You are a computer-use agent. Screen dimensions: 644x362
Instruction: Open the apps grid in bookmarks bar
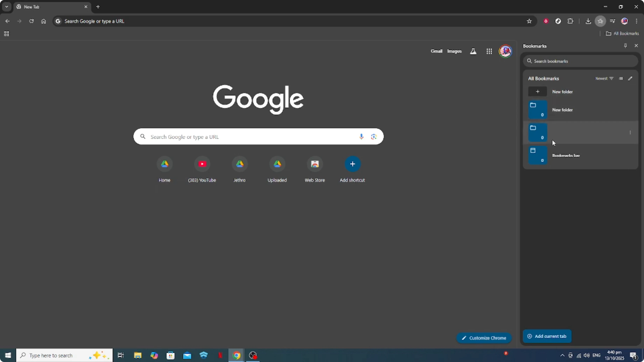(7, 33)
